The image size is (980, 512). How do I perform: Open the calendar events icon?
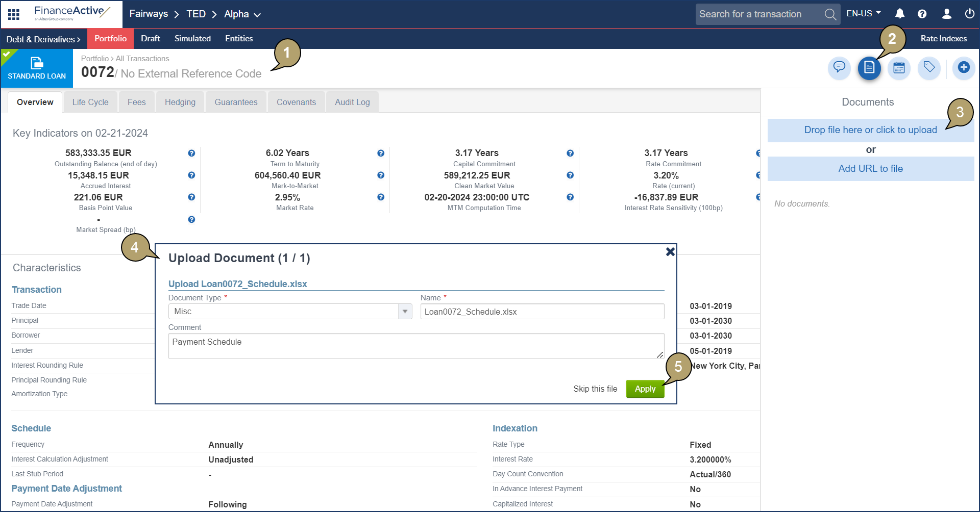899,68
